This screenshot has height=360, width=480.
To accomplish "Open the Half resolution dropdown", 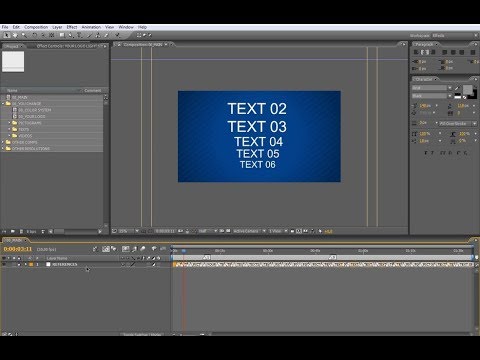I will tap(208, 231).
